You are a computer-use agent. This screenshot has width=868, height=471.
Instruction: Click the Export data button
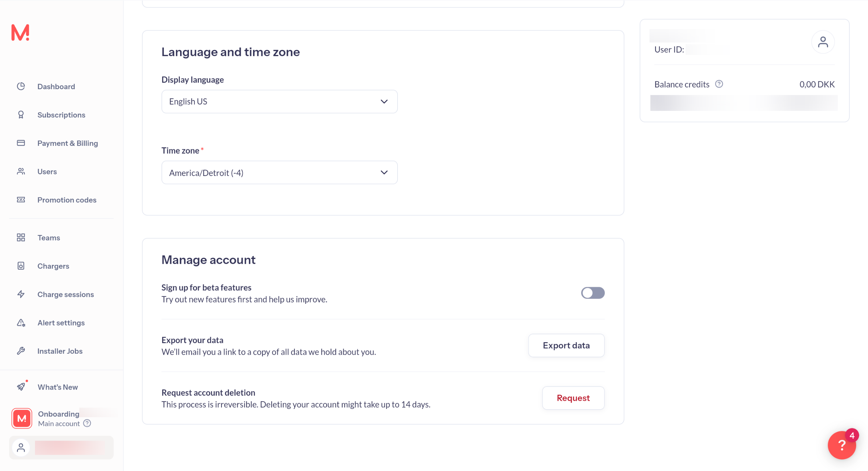566,345
